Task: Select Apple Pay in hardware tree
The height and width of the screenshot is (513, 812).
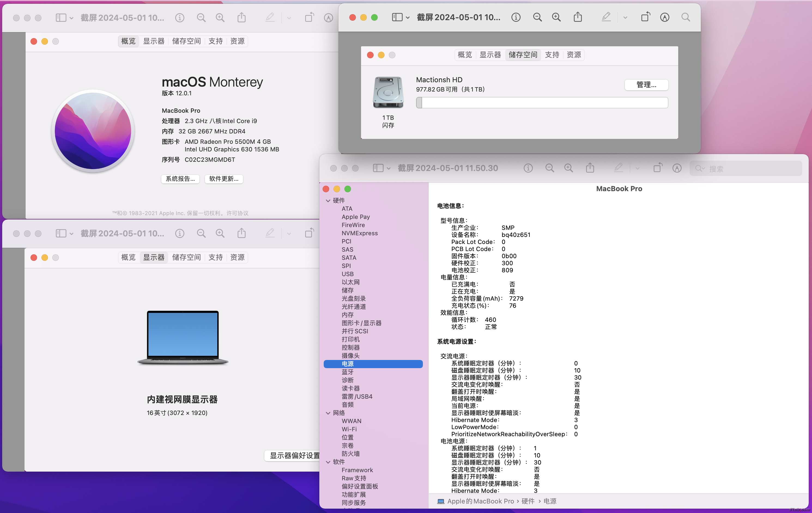Action: click(355, 217)
